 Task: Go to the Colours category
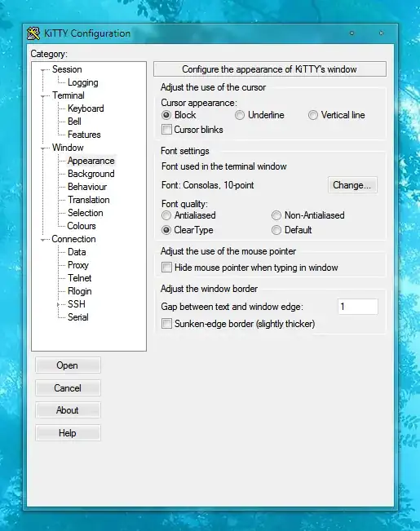(82, 226)
